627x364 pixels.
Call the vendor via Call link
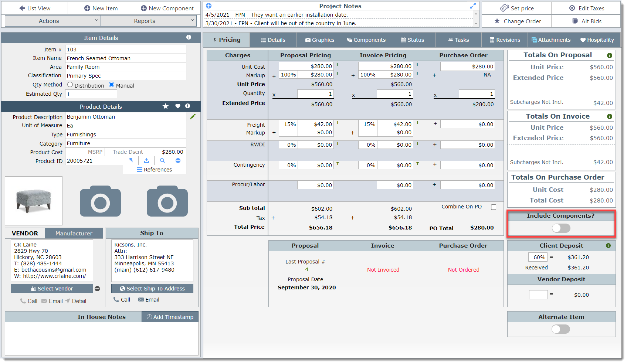[x=29, y=301]
